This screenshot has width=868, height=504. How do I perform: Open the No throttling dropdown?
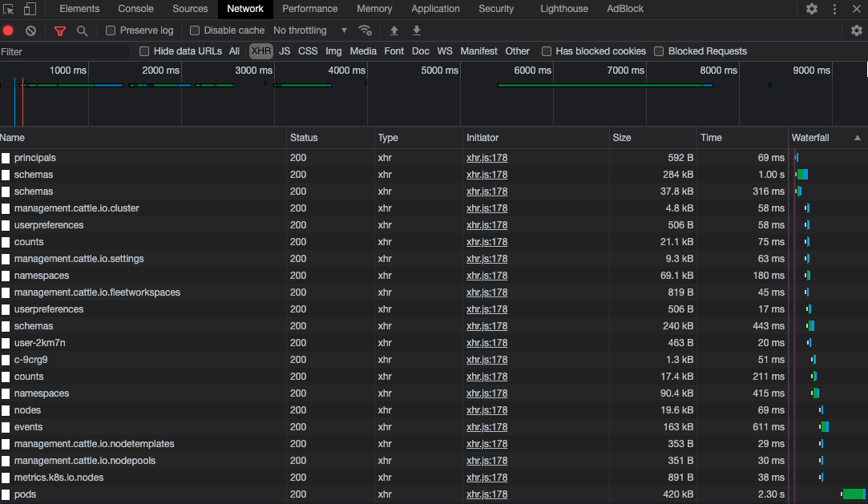click(x=310, y=30)
